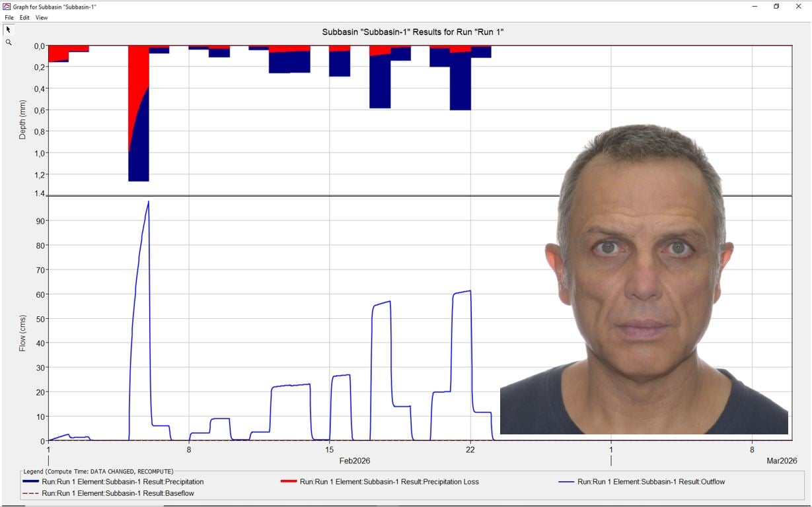
Task: Click the Flow (cms) axis label
Action: [22, 333]
